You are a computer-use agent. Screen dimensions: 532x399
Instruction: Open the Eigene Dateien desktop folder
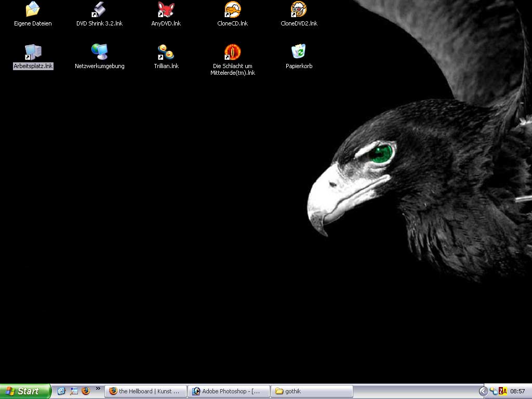click(33, 9)
